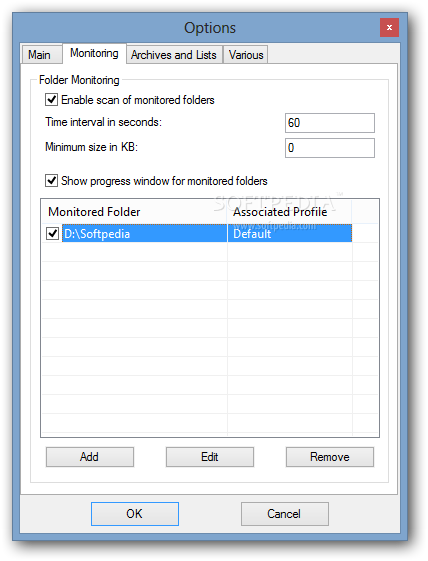Click the Add button

[x=90, y=457]
